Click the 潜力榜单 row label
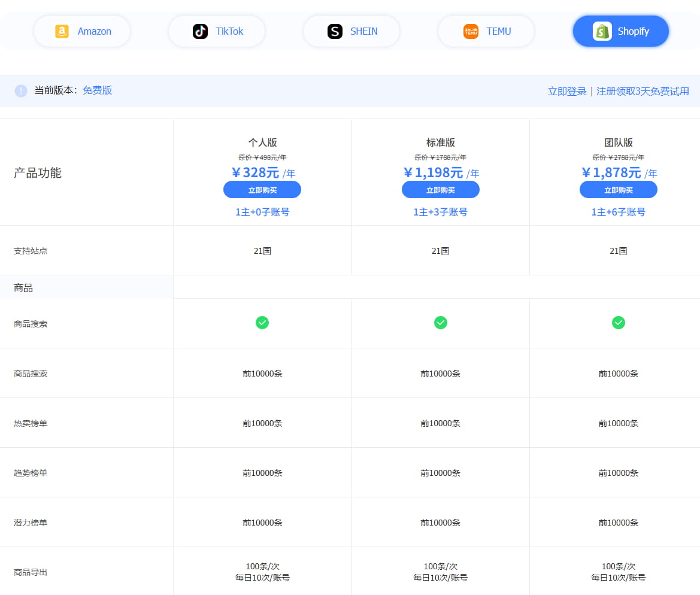700x595 pixels. [31, 522]
